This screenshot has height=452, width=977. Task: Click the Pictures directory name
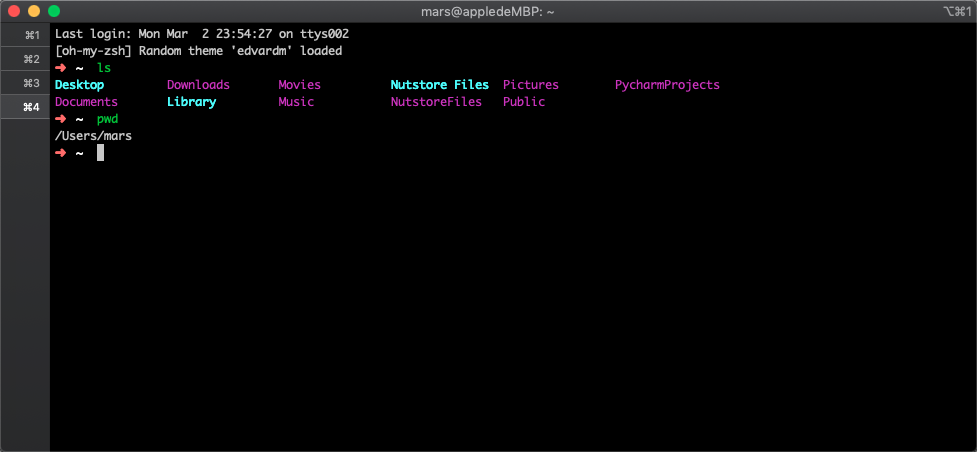[530, 85]
